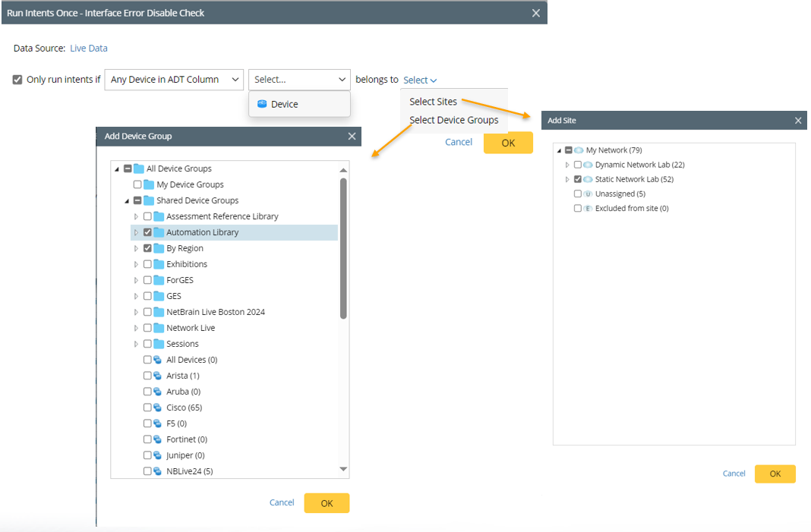Check the Dynamic Network Lab checkbox
The image size is (811, 532).
[578, 165]
